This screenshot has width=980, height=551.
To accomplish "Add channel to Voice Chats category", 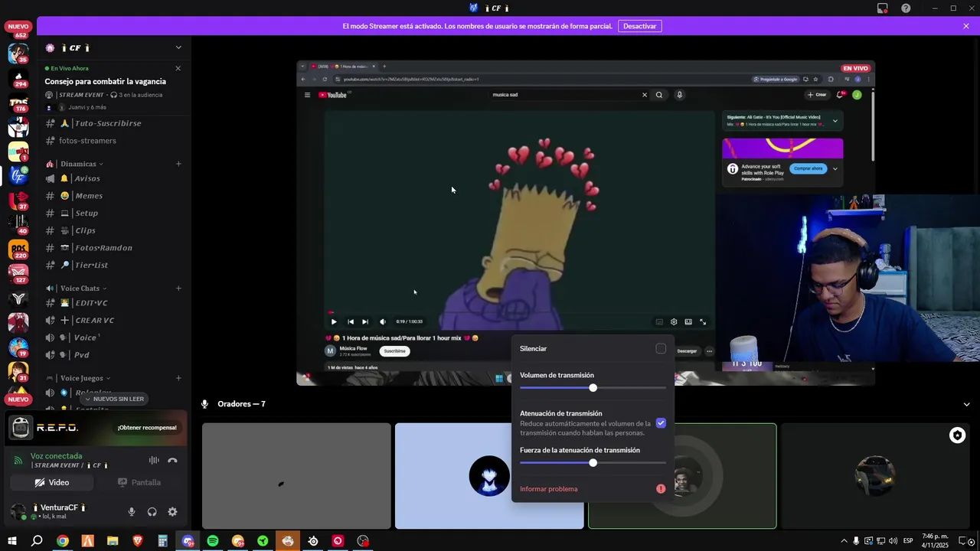I will 178,289.
